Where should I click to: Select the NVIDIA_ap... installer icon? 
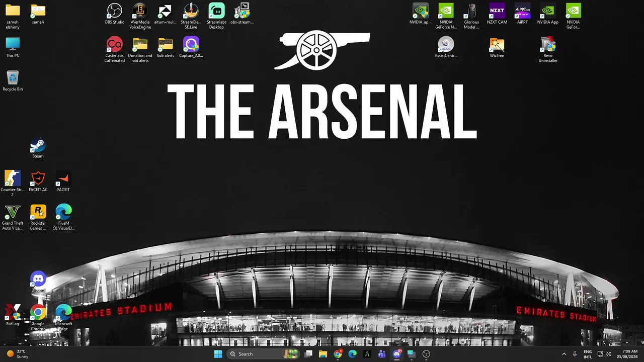tap(420, 14)
